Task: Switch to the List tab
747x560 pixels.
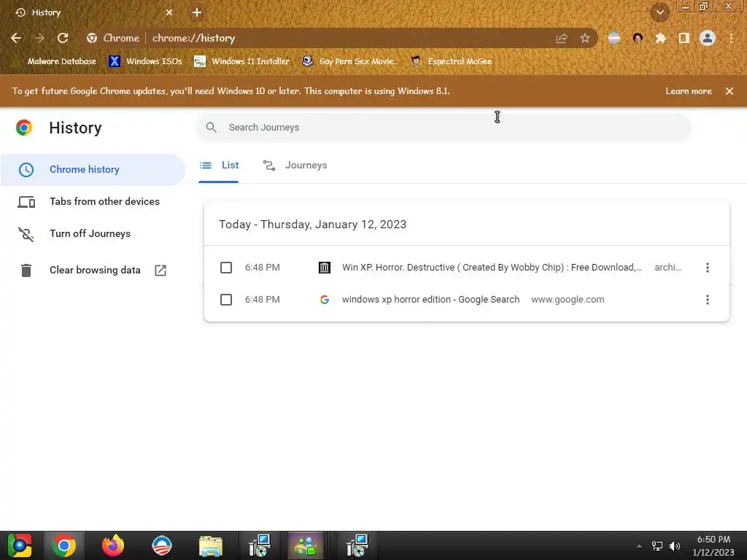Action: (219, 166)
